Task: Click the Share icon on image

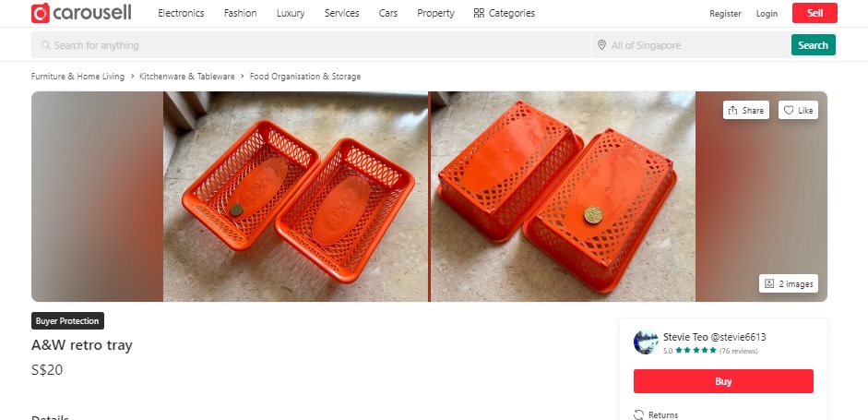Action: [x=733, y=110]
